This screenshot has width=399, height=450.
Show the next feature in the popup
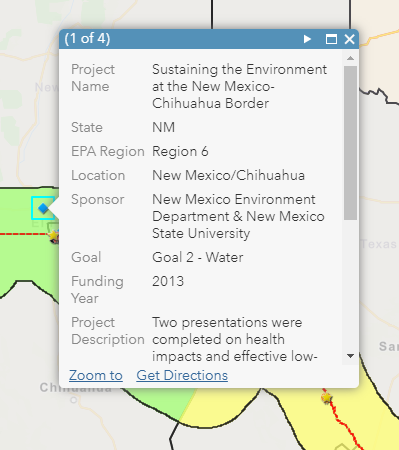coord(307,39)
